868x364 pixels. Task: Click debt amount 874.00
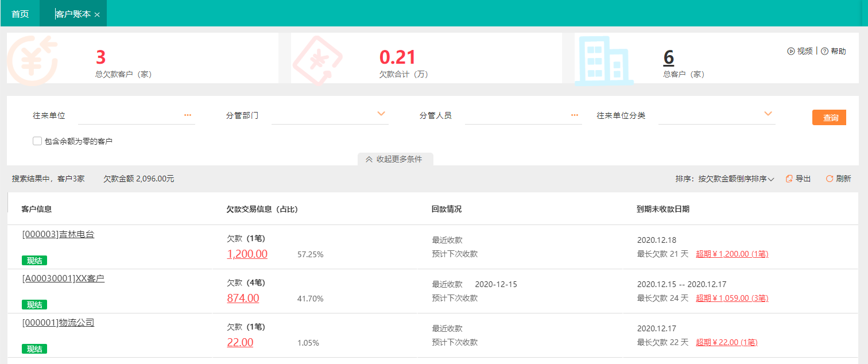(x=243, y=298)
